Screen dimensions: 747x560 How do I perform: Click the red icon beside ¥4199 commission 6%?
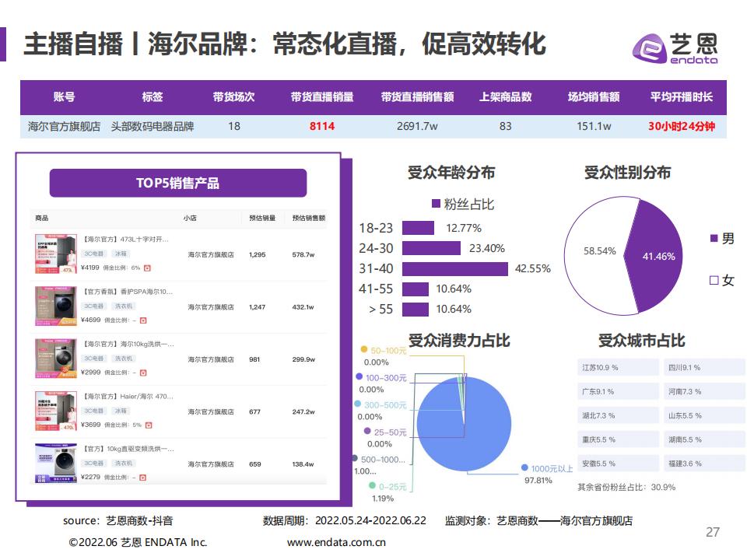tap(147, 268)
